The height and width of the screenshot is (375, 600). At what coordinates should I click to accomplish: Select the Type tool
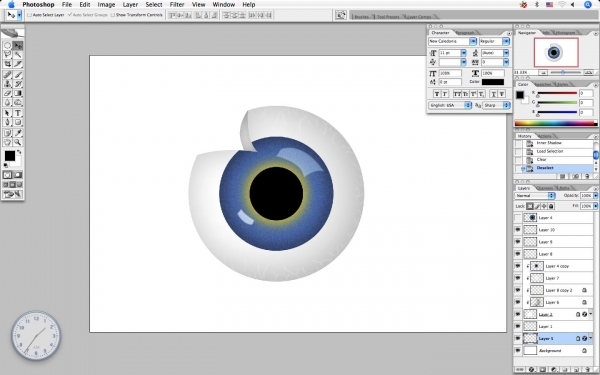tap(18, 113)
